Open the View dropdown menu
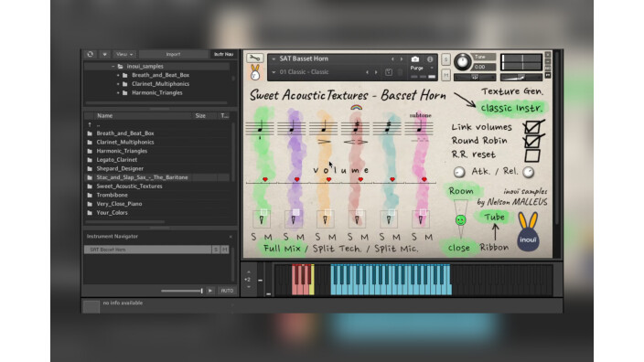Image resolution: width=644 pixels, height=362 pixels. pos(124,54)
